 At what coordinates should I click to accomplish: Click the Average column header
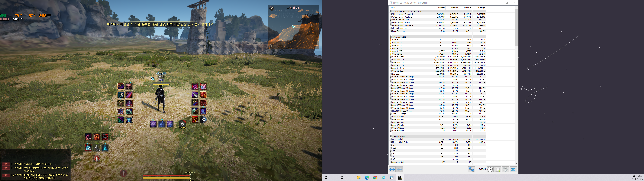[x=479, y=8]
